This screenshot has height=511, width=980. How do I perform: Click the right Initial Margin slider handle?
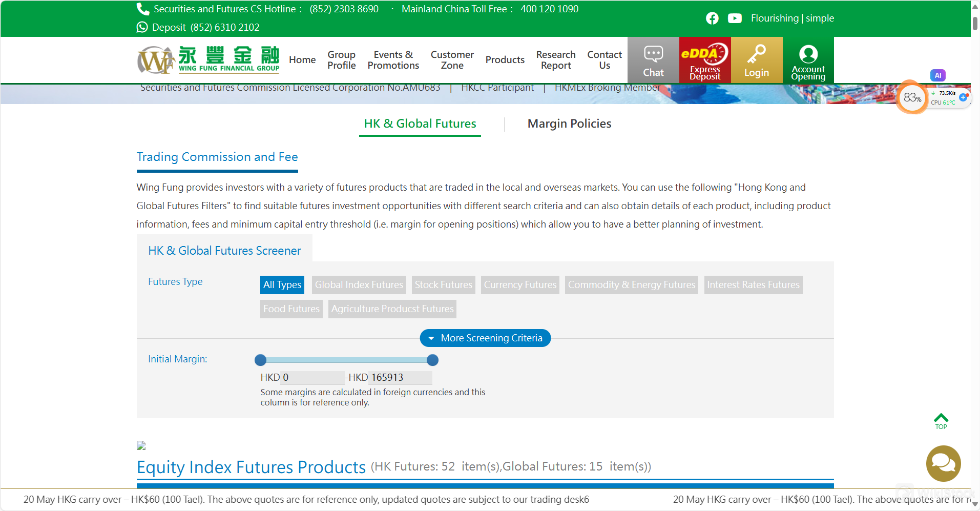432,360
